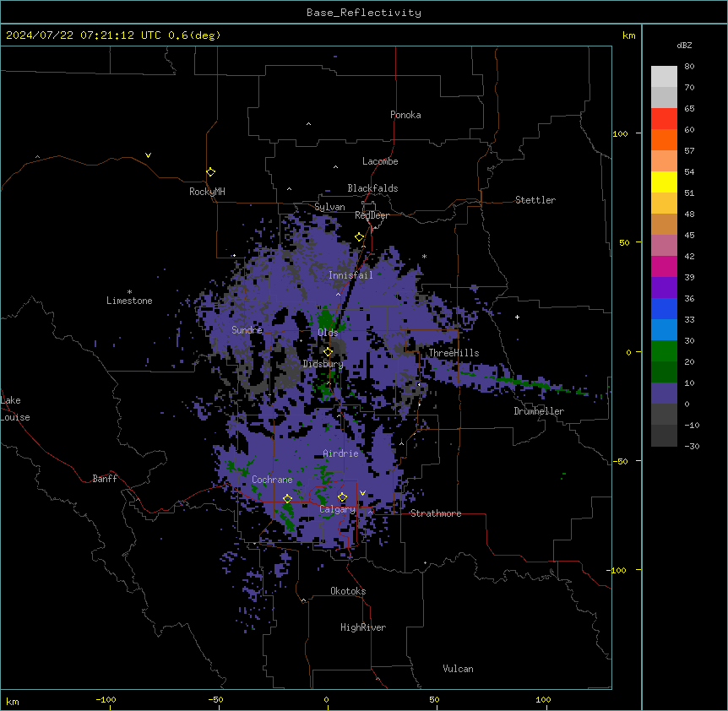Select the violet 39 dBZ legend swatch
Viewport: 728px width, 711px height.
(x=664, y=288)
